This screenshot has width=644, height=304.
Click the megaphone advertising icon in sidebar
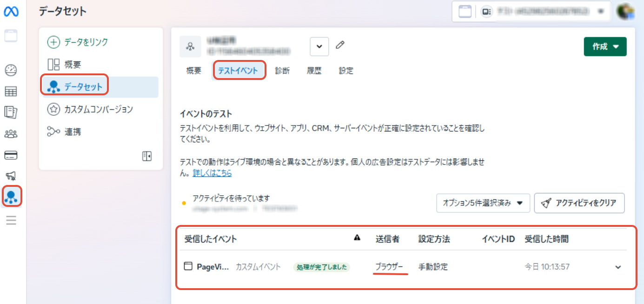coord(11,176)
